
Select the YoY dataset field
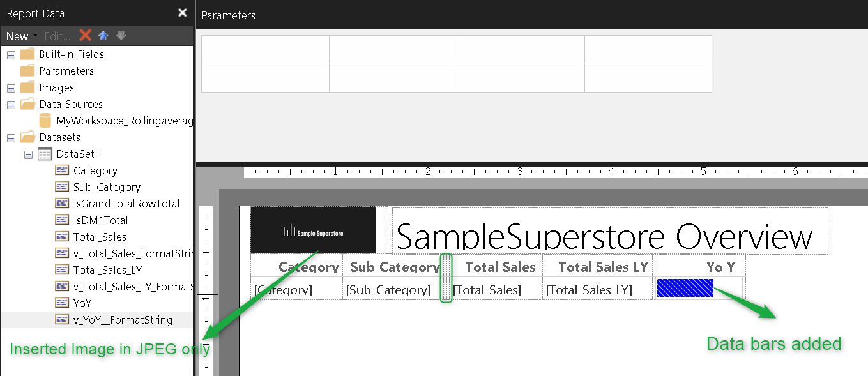point(82,303)
